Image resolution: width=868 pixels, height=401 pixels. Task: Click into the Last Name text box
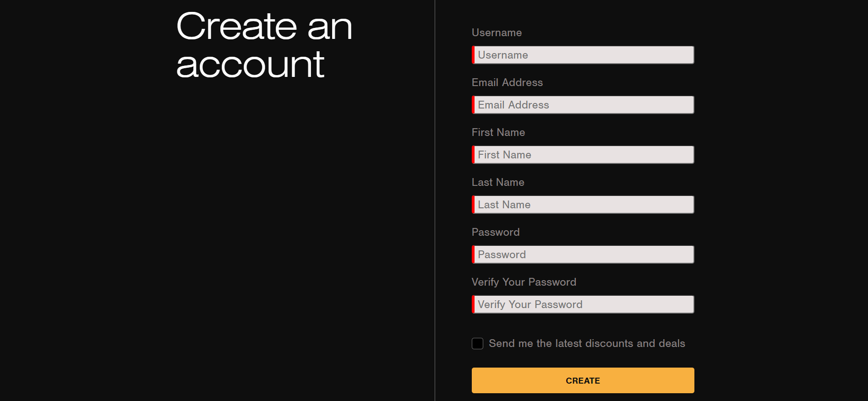[x=583, y=205]
